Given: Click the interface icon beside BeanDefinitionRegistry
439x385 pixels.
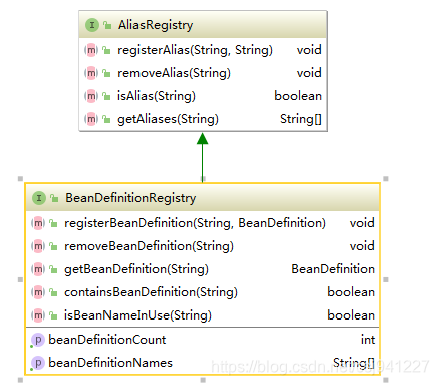Looking at the screenshot, I should pyautogui.click(x=39, y=198).
